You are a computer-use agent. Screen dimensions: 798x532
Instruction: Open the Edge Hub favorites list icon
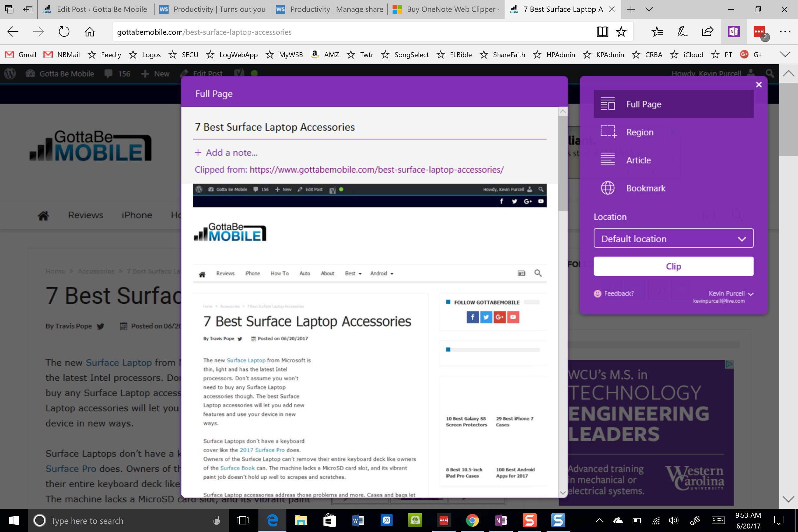click(657, 32)
